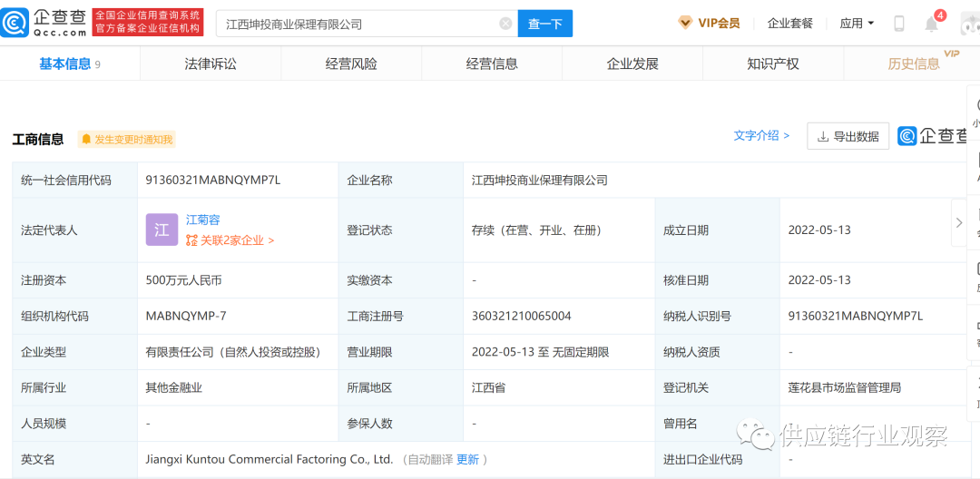Click the 工商信息 section heading
980x479 pixels.
coord(38,140)
